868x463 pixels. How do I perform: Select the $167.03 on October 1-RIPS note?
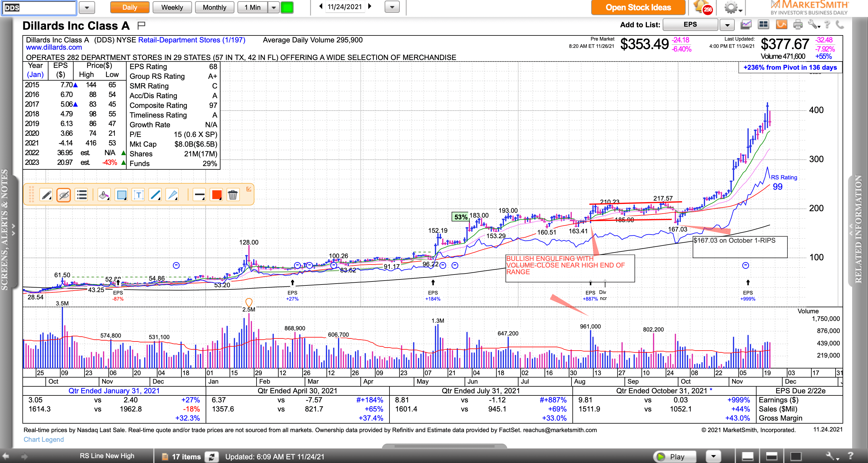740,247
